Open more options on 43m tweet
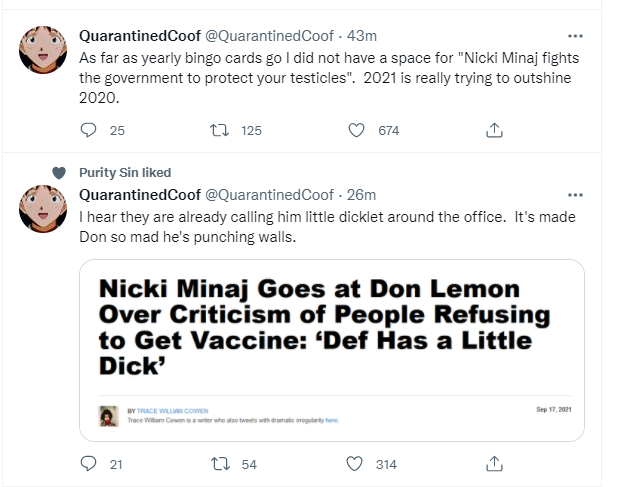 click(x=575, y=36)
